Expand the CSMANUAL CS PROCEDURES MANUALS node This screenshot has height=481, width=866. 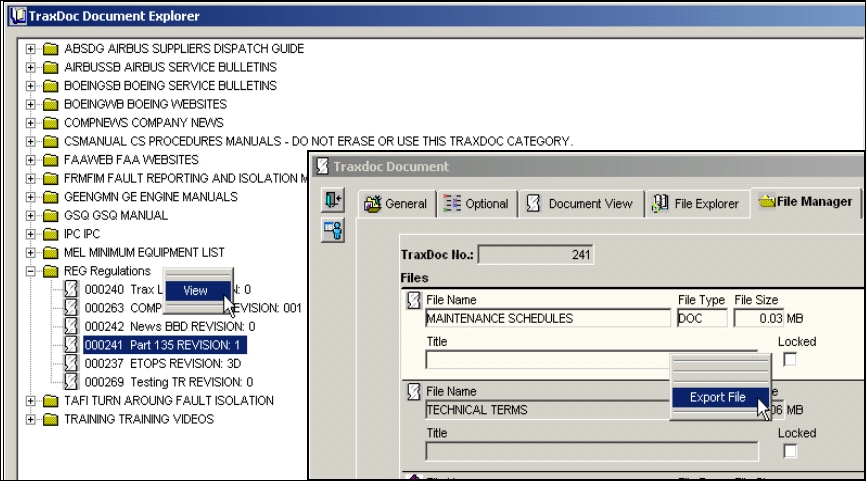tap(30, 141)
